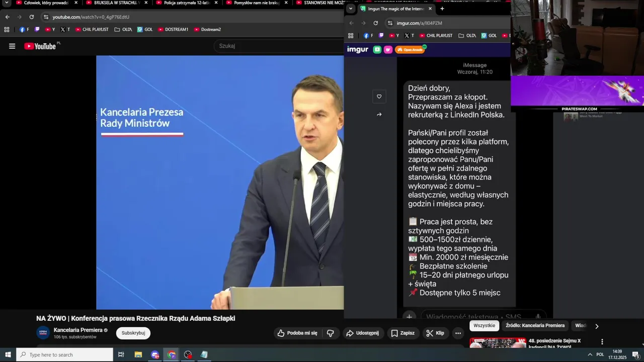Open tab search dropdown in the left browser window
The image size is (644, 362).
tap(7, 3)
